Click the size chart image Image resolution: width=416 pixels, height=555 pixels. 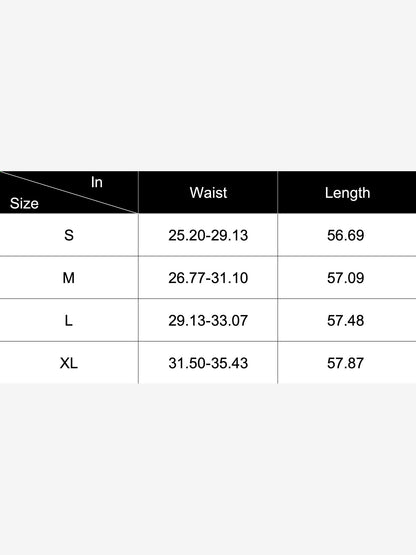click(208, 277)
